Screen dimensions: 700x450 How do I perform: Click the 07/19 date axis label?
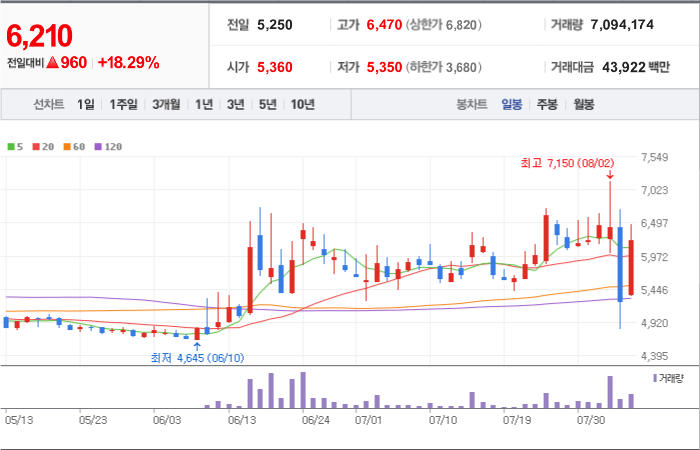click(517, 421)
